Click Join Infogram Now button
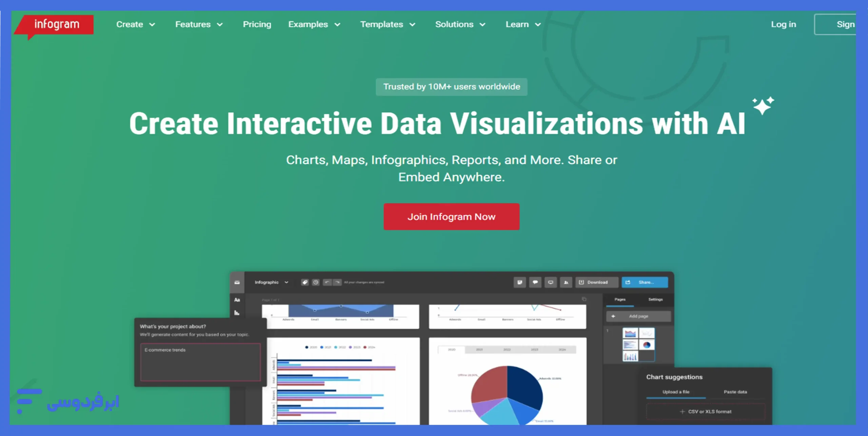Viewport: 868px width, 436px height. click(451, 217)
